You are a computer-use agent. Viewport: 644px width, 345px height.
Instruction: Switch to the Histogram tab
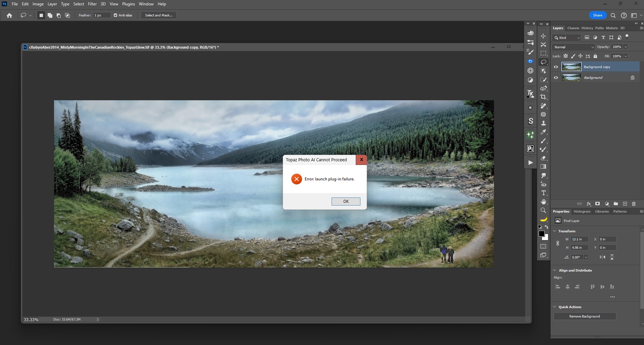[582, 212]
